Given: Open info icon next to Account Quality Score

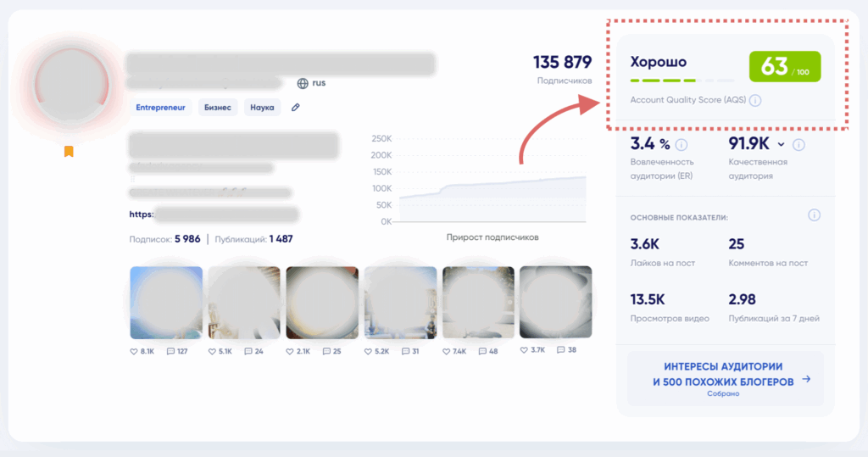Looking at the screenshot, I should pos(755,101).
